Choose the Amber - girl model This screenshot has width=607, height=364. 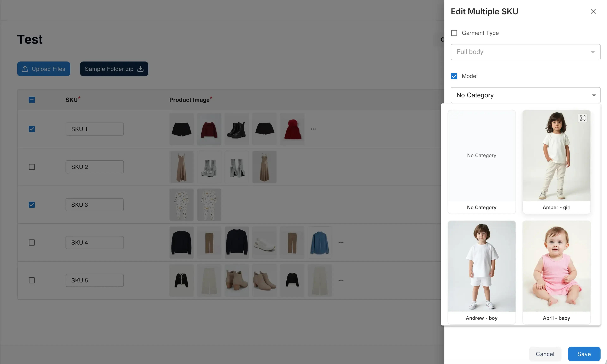[556, 162]
